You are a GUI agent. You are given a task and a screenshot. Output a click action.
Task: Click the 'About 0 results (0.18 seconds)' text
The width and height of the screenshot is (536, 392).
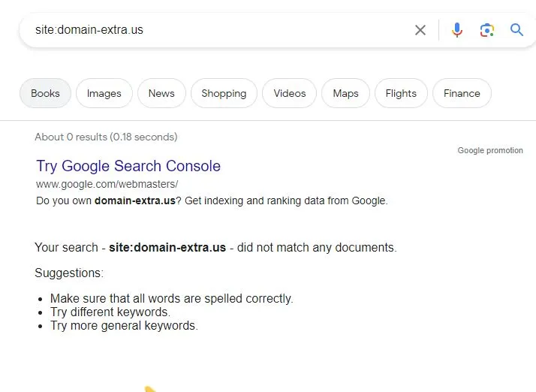click(x=106, y=137)
